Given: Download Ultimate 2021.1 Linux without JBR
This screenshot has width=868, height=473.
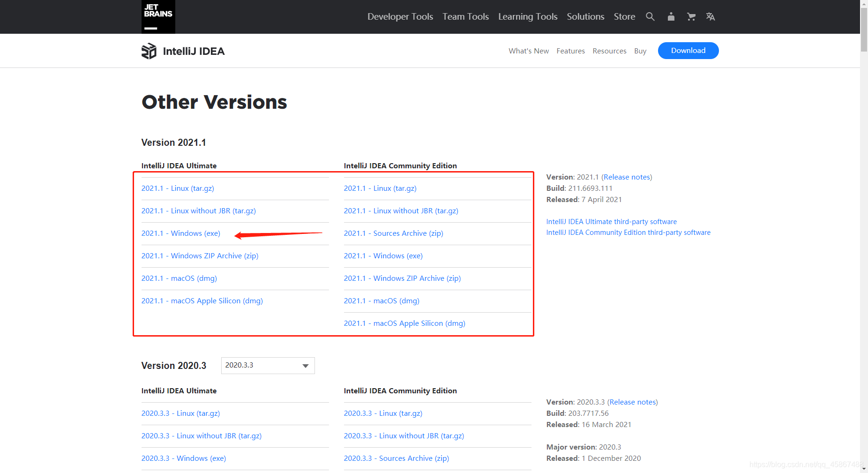Looking at the screenshot, I should [199, 210].
